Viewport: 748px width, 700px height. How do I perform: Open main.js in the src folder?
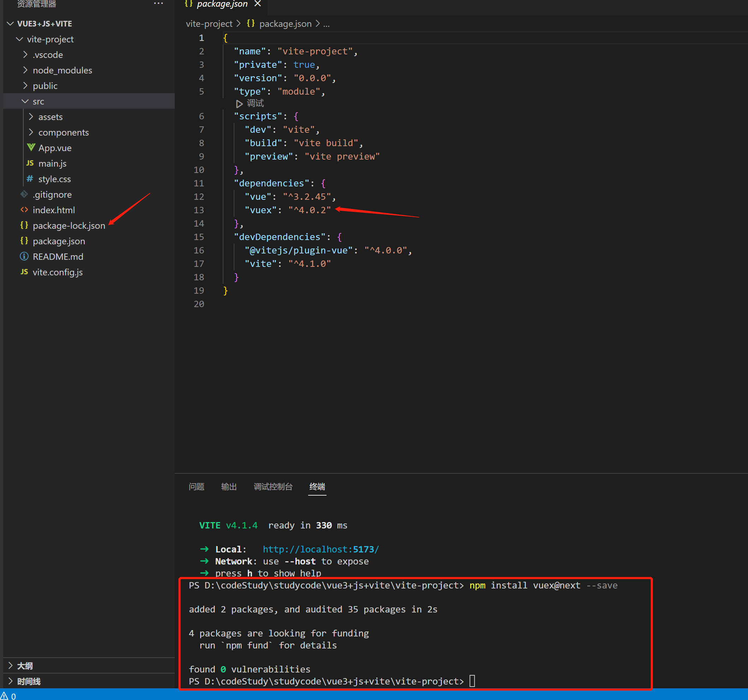pos(52,163)
